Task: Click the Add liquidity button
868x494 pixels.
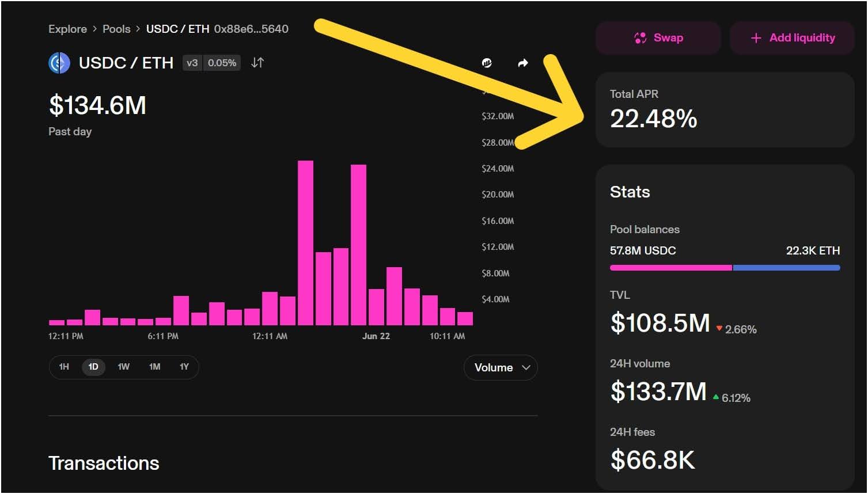Action: pos(791,37)
